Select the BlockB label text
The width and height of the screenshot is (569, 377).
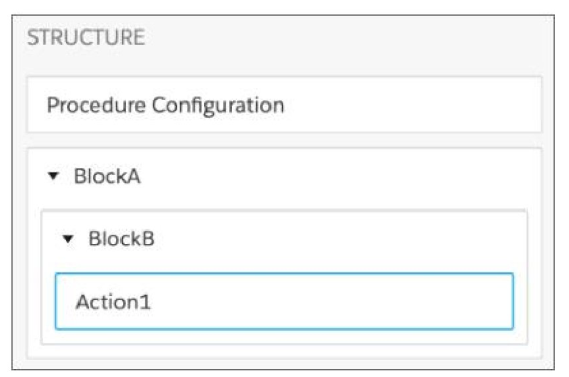[x=122, y=239]
